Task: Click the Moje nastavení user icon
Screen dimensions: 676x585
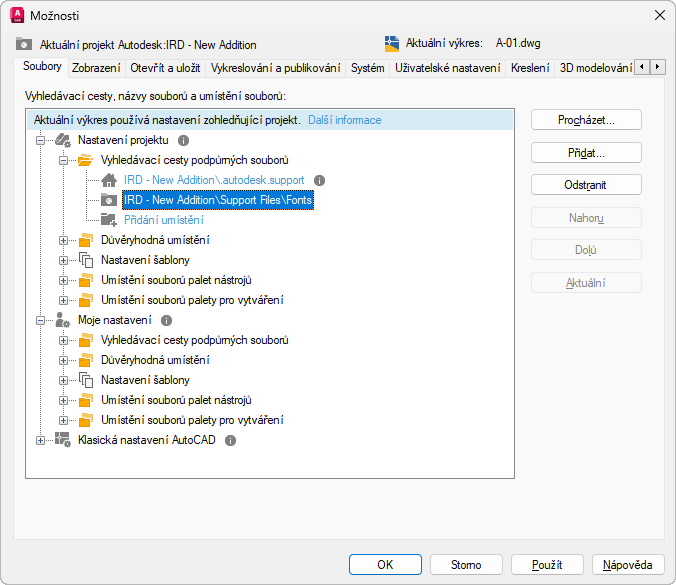Action: point(62,320)
